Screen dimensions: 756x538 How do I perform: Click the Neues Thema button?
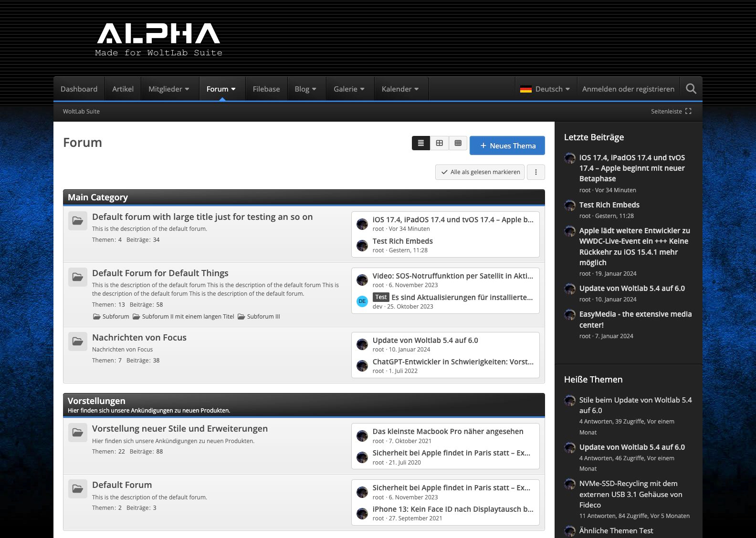(x=507, y=146)
